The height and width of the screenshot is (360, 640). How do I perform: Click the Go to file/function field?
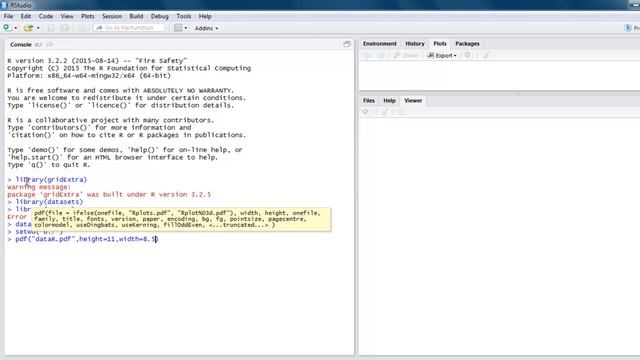[x=129, y=28]
